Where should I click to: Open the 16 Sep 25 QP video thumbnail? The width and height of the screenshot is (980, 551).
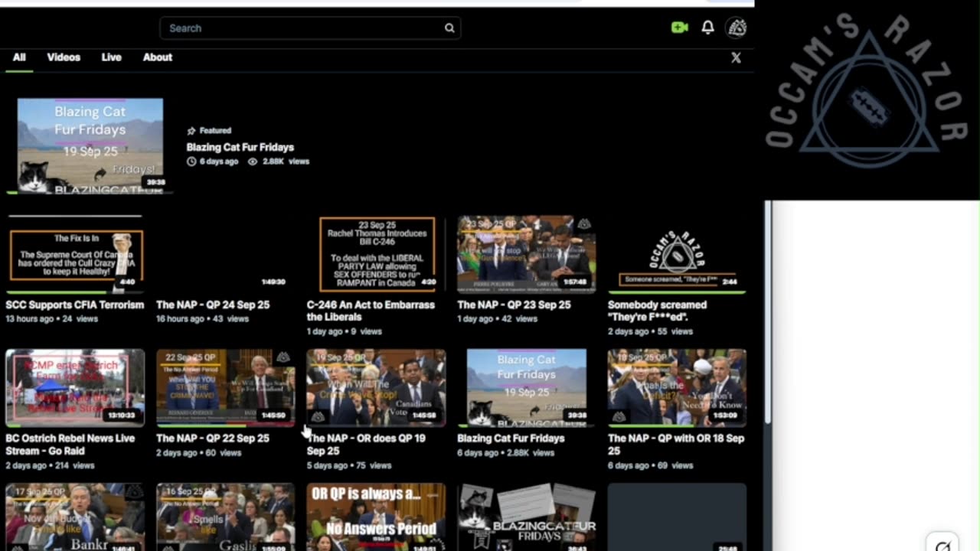pos(226,517)
